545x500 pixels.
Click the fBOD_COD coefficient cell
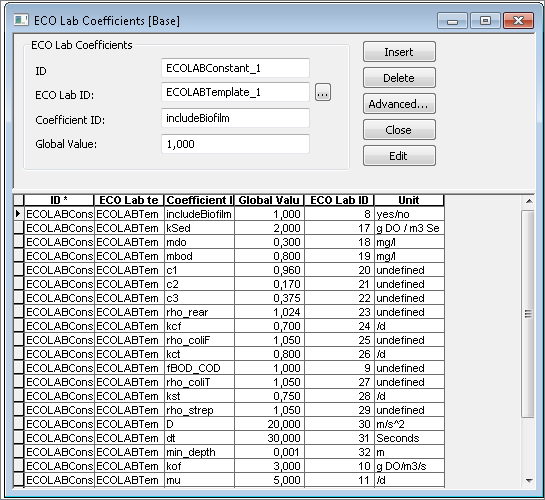[199, 368]
